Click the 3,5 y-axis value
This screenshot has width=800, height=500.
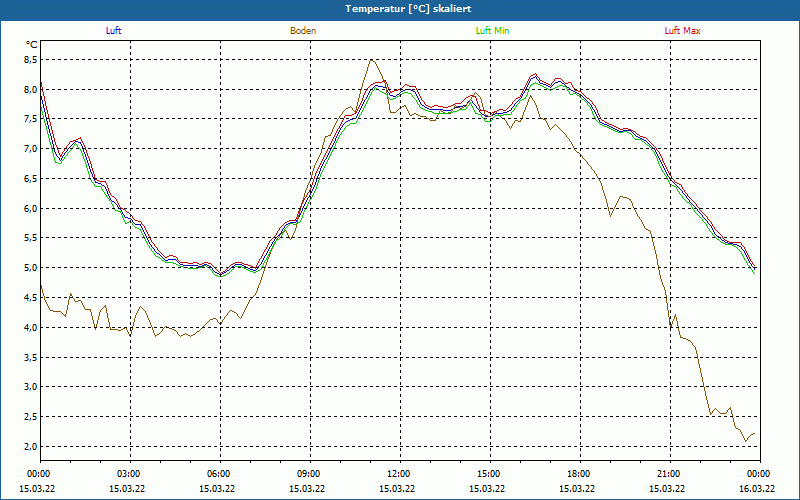click(31, 357)
